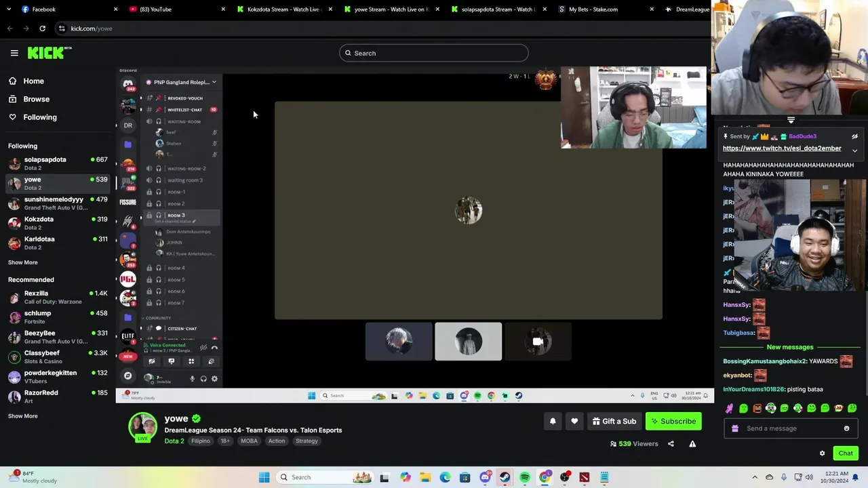The image size is (868, 488).
Task: Switch to My Bets - Stake.com tab
Action: (x=606, y=9)
